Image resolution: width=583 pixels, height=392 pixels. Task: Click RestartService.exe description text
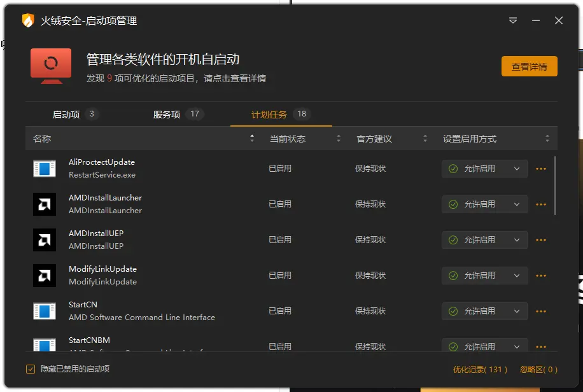(102, 175)
